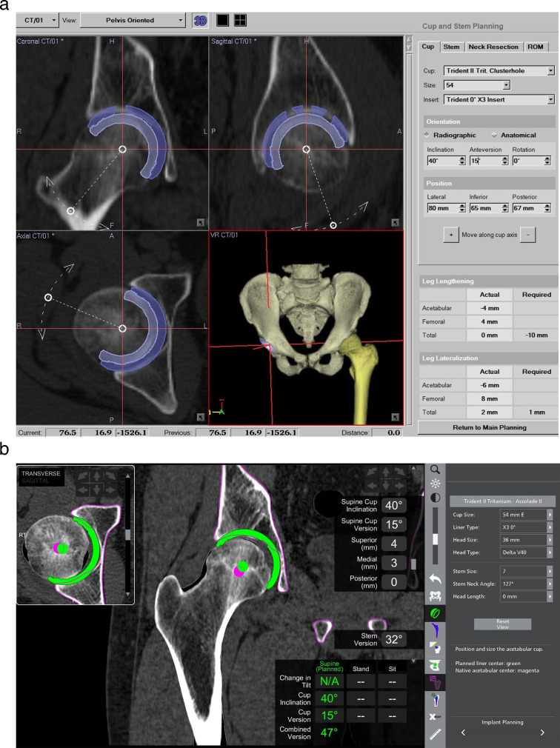Click the 3D view toggle icon
This screenshot has height=748, width=560.
(199, 20)
